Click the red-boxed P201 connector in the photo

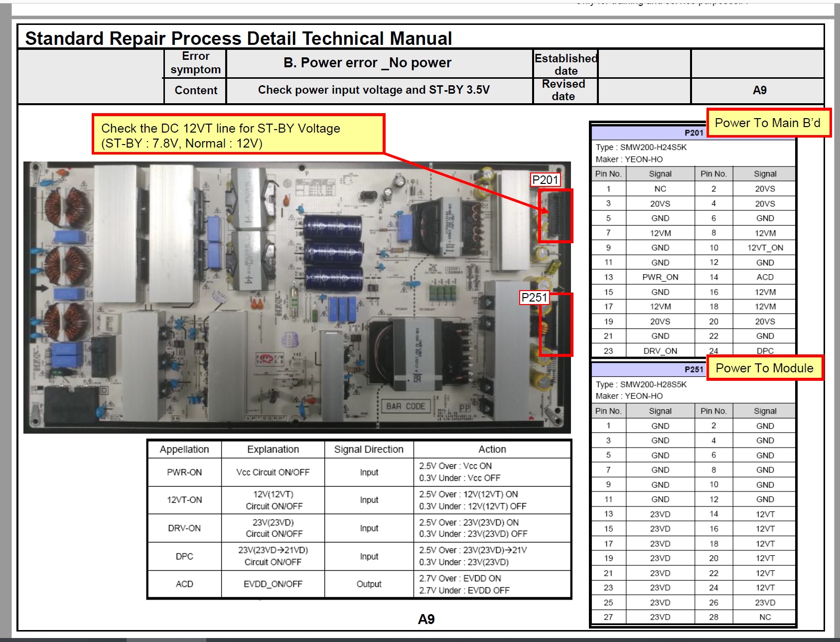tap(556, 216)
